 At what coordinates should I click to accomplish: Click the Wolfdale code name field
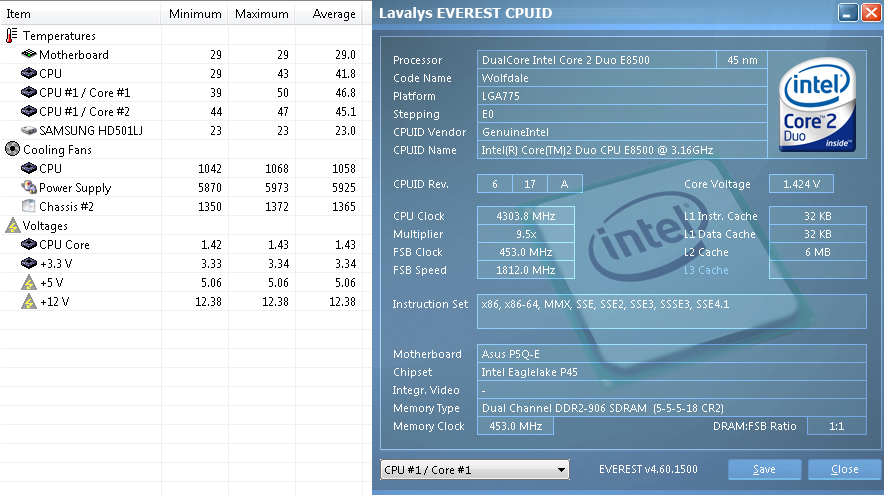(x=622, y=78)
